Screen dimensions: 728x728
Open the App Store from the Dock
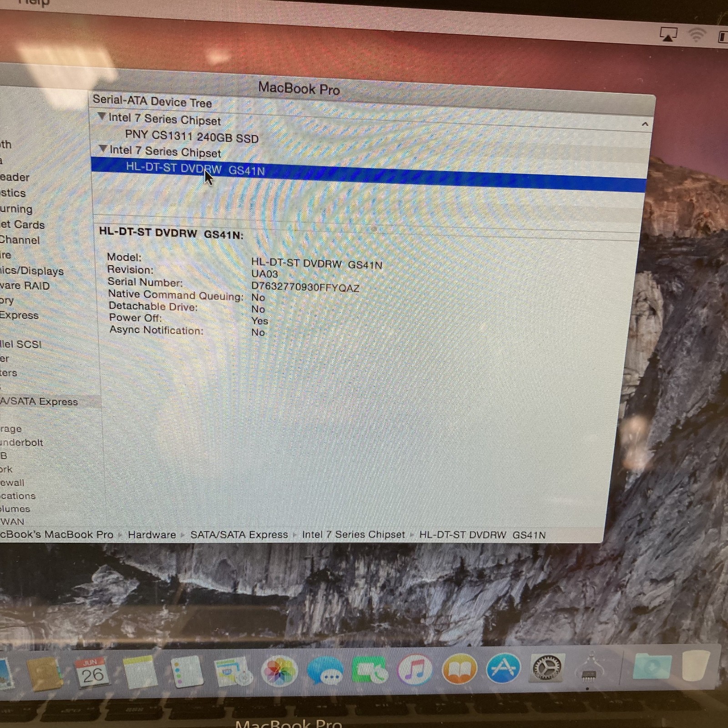click(x=503, y=668)
